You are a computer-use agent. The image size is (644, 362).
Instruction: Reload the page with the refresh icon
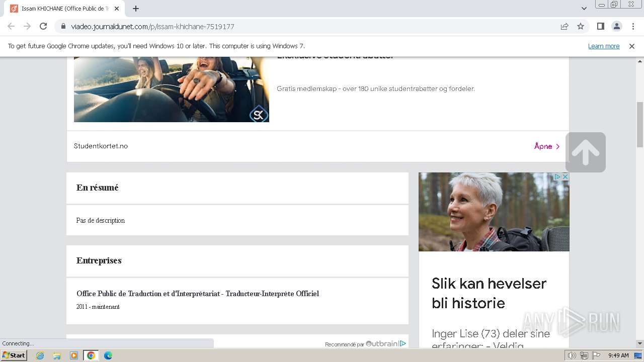pyautogui.click(x=43, y=26)
